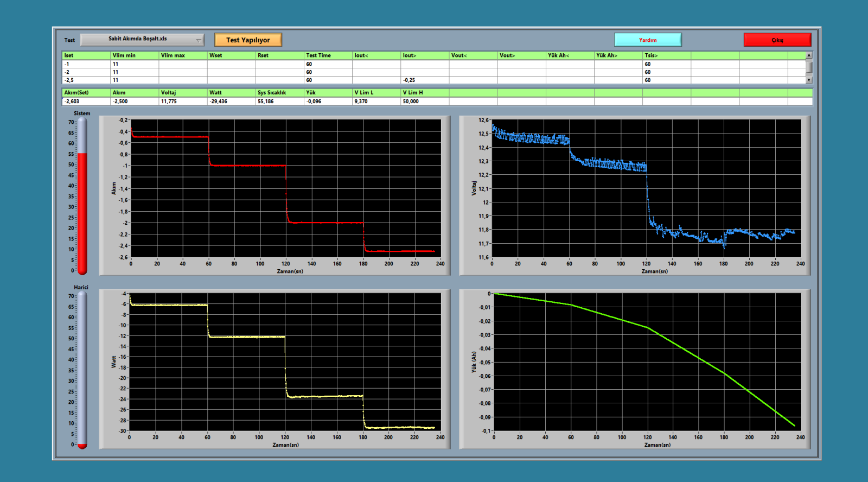Viewport: 868px width, 482px height.
Task: Click the Harici thermometer temperature gauge
Action: point(82,369)
